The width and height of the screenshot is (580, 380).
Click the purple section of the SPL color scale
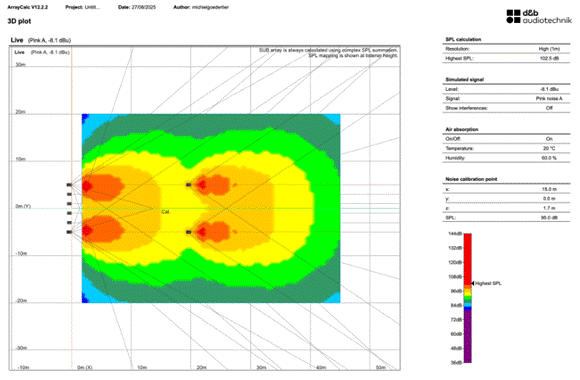click(468, 336)
